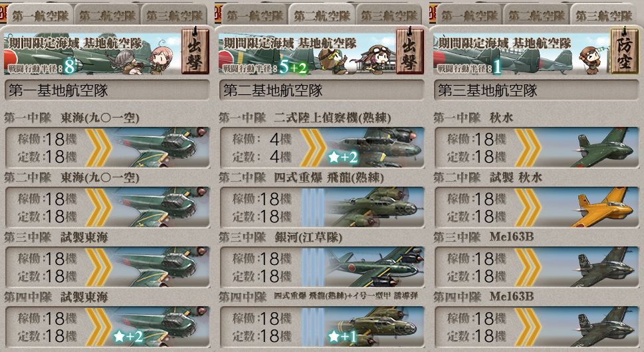Select the 銀河(江草隊) bomber aircraft image
The image size is (644, 352).
pos(374,267)
